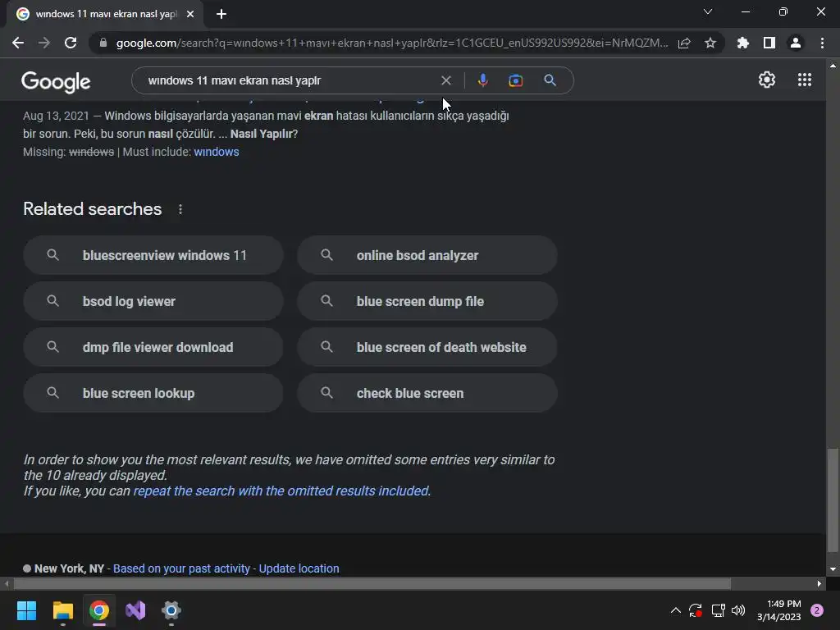The height and width of the screenshot is (630, 840).
Task: Open the Chrome three-dot menu
Action: [x=822, y=43]
